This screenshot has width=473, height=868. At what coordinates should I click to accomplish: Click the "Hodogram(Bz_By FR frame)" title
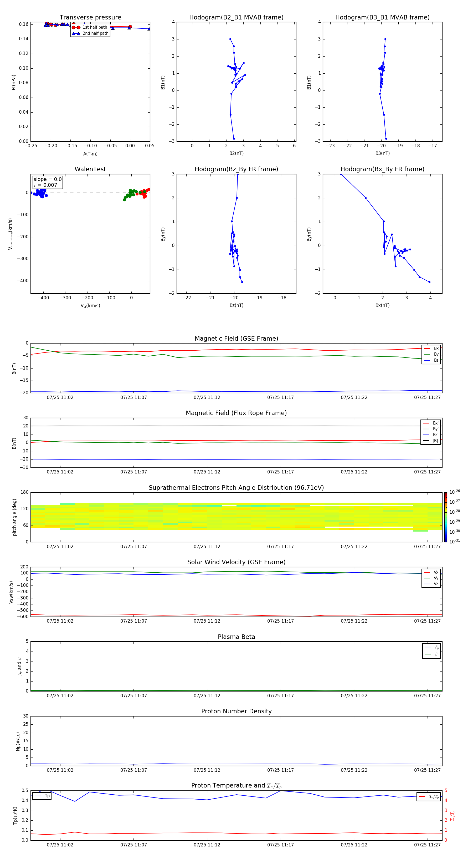tap(236, 169)
